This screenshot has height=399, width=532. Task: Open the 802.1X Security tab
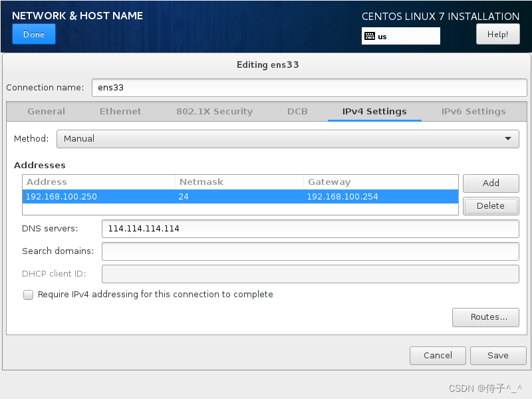click(x=214, y=111)
